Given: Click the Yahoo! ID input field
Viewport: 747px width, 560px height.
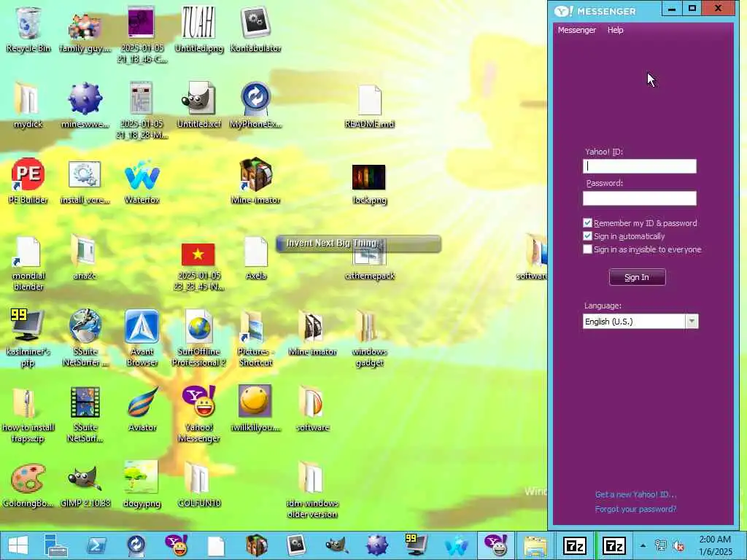Looking at the screenshot, I should click(639, 166).
